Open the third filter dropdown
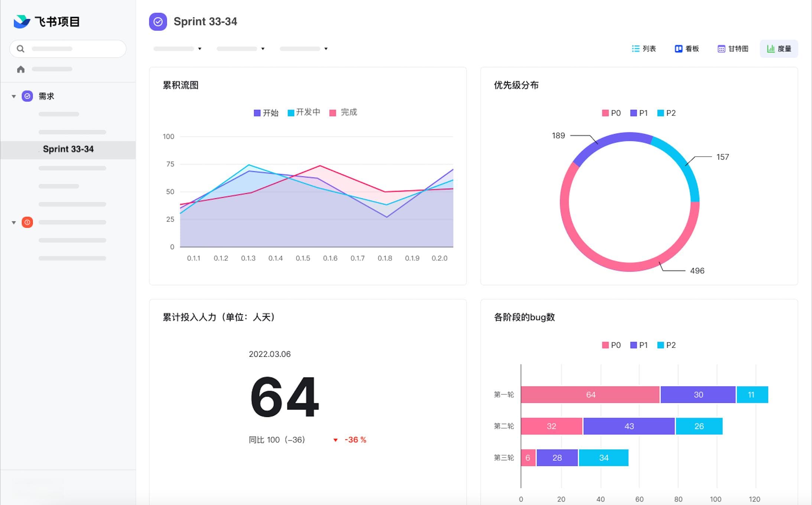Viewport: 812px width, 505px height. (304, 49)
